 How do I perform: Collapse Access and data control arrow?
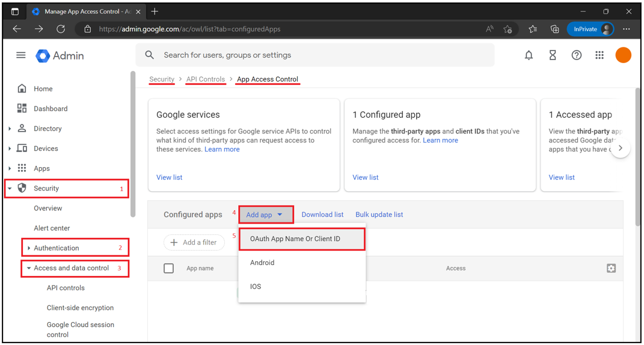tap(29, 268)
